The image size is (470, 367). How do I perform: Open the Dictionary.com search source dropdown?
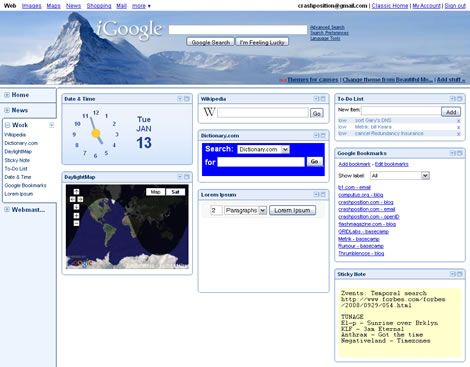pyautogui.click(x=263, y=149)
